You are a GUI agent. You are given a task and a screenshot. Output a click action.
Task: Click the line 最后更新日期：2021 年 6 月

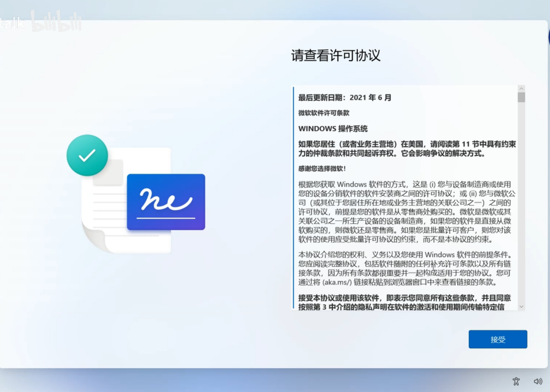pos(345,97)
